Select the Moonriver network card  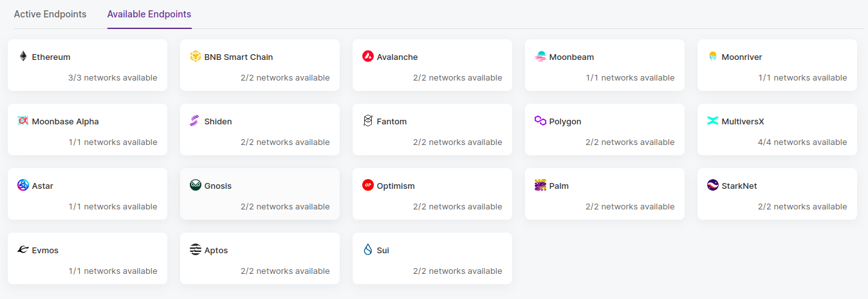tap(777, 65)
